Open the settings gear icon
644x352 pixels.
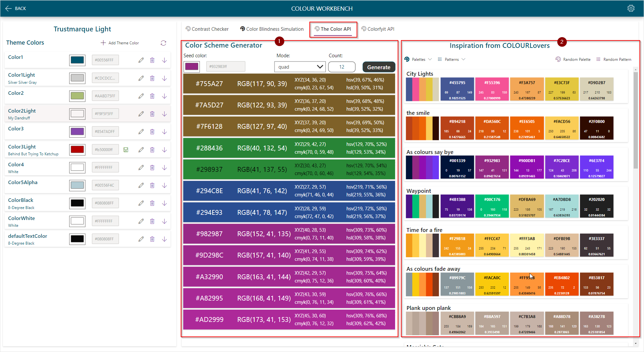click(631, 8)
